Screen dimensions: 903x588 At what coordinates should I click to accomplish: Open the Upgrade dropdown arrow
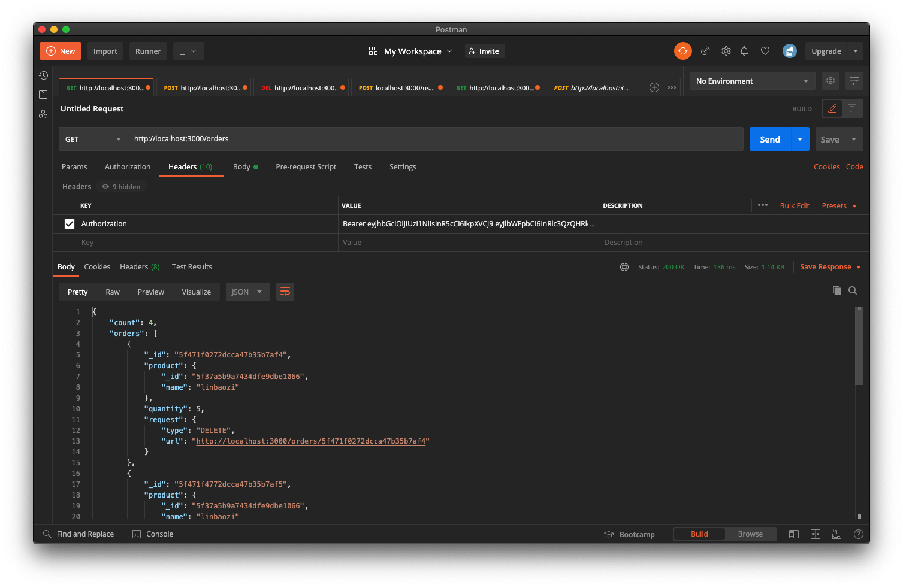pyautogui.click(x=856, y=51)
